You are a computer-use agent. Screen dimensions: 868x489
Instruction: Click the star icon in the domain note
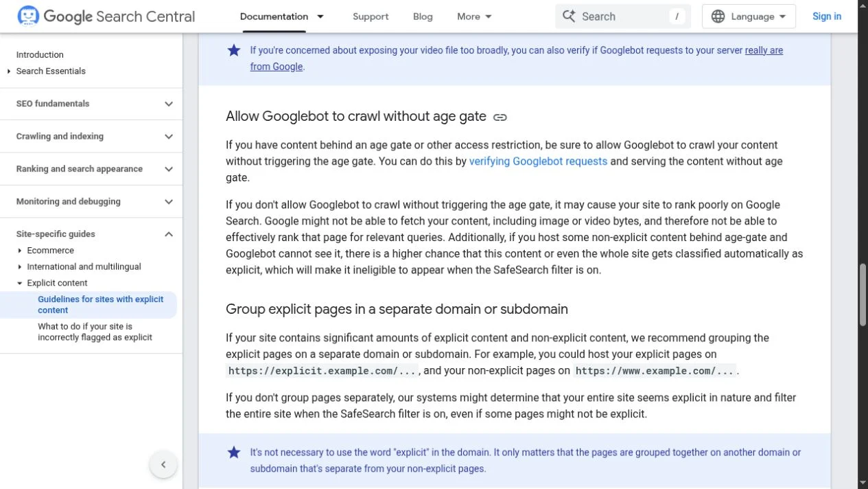[x=234, y=453]
